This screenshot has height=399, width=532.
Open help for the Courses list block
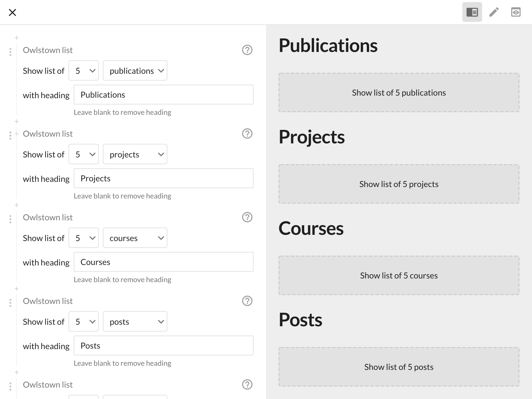pos(247,217)
